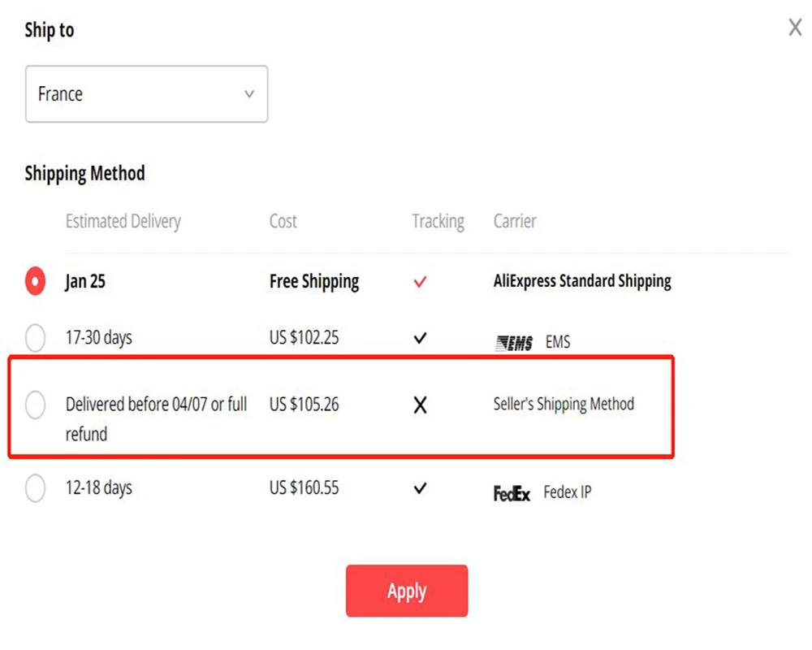Click the Apply button
The height and width of the screenshot is (650, 812).
point(407,591)
